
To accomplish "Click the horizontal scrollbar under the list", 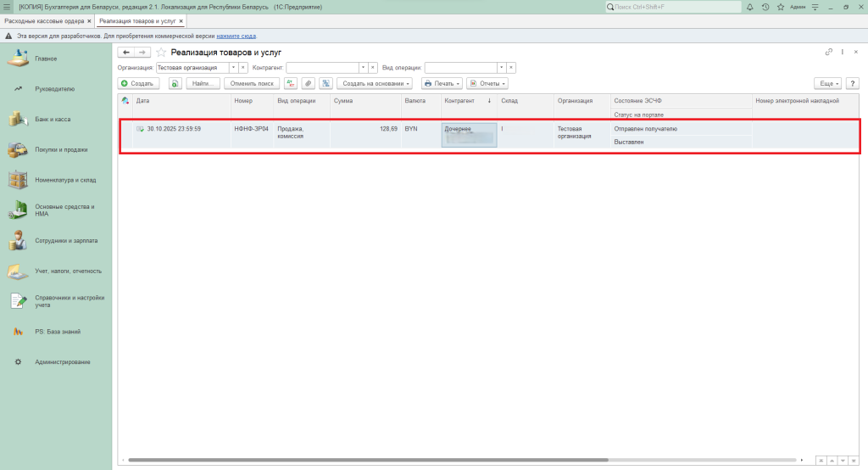I will click(x=364, y=460).
